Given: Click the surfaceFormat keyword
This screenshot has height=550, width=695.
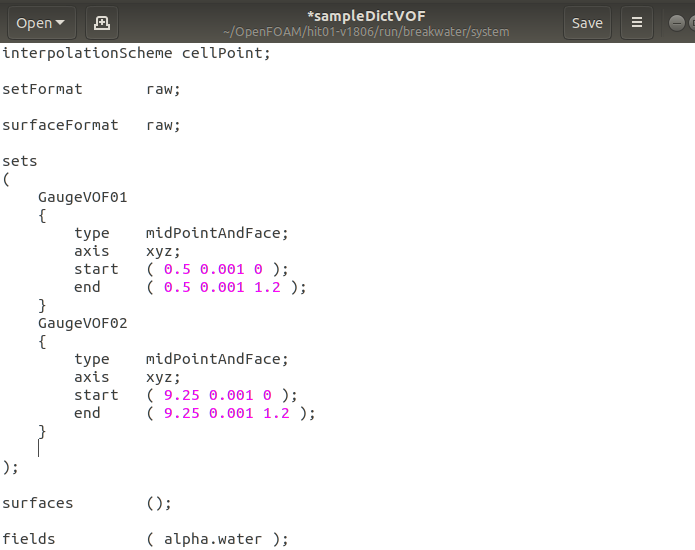Looking at the screenshot, I should [60, 125].
